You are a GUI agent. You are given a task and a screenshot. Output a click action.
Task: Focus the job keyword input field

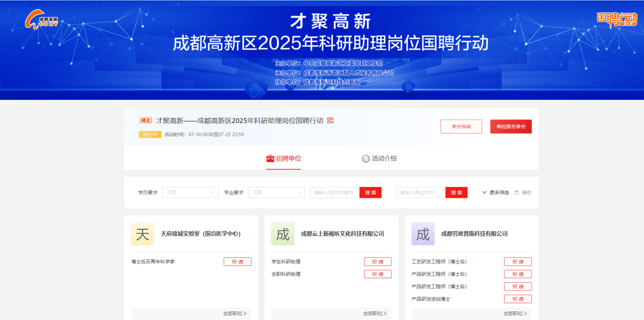[334, 193]
